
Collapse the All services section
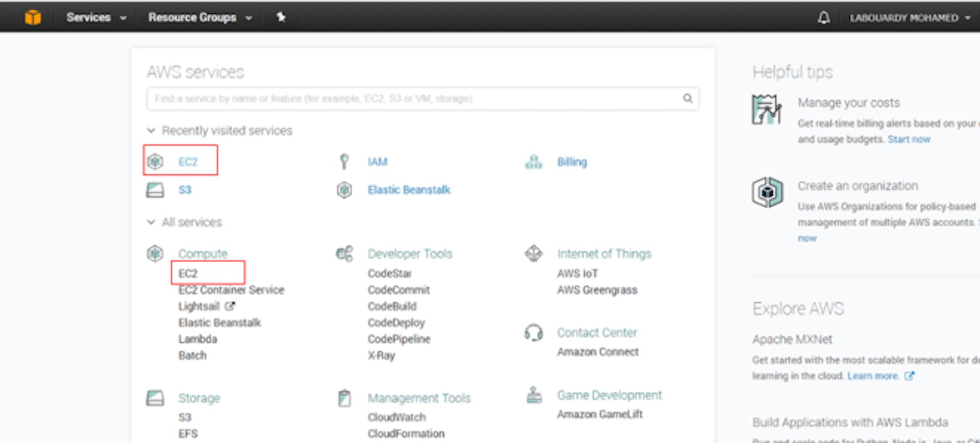tap(151, 222)
